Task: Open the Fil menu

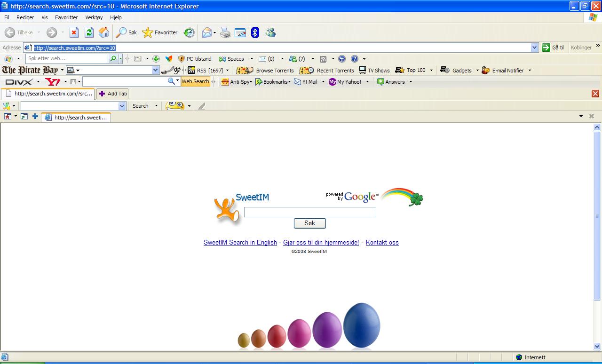Action: pyautogui.click(x=7, y=17)
